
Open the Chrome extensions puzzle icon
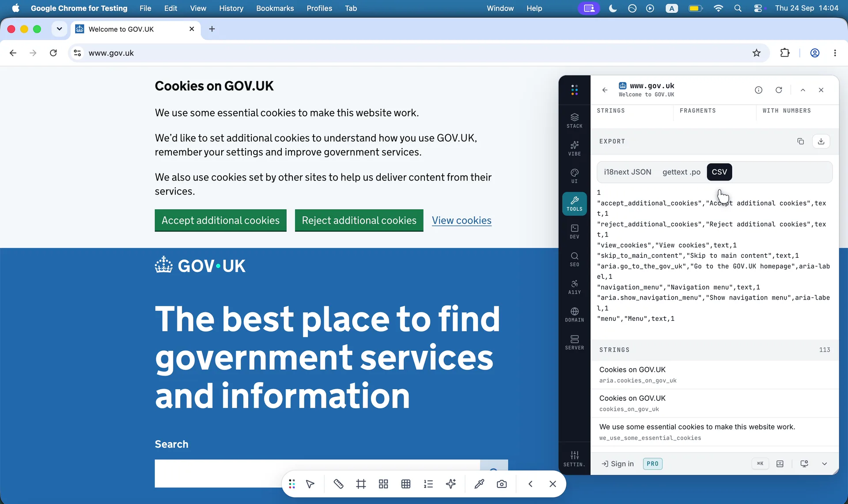785,53
